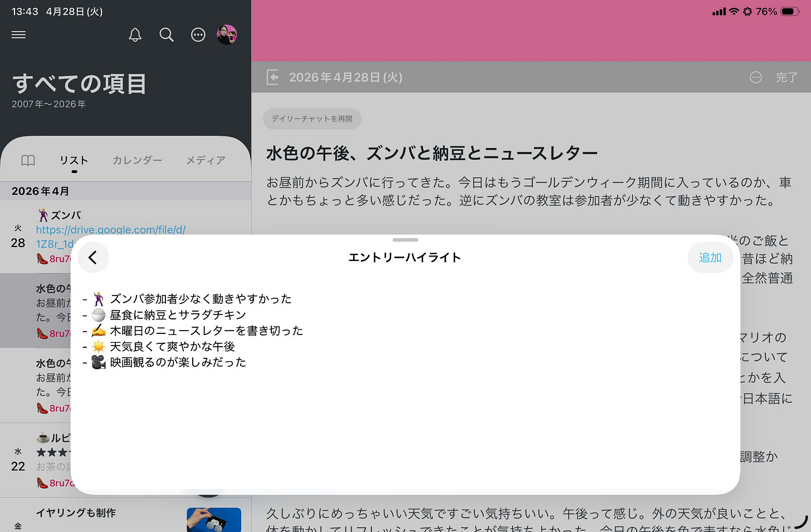Click the exit entry arrow icon
The image size is (811, 532).
[272, 77]
